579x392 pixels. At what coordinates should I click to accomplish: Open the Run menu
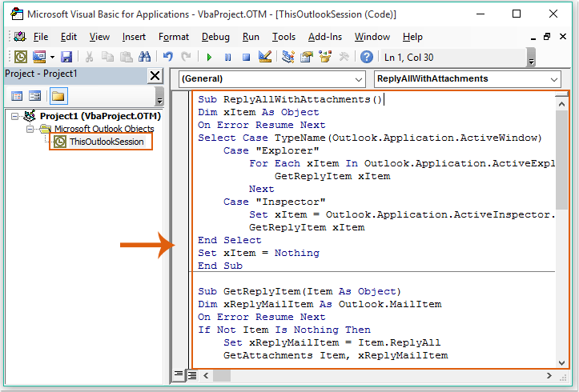251,37
